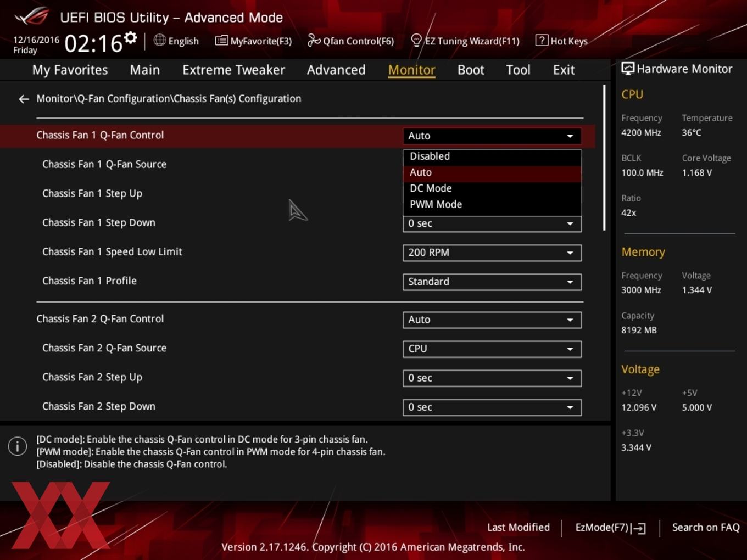This screenshot has height=560, width=747.
Task: Open the Exit tab
Action: [x=564, y=70]
